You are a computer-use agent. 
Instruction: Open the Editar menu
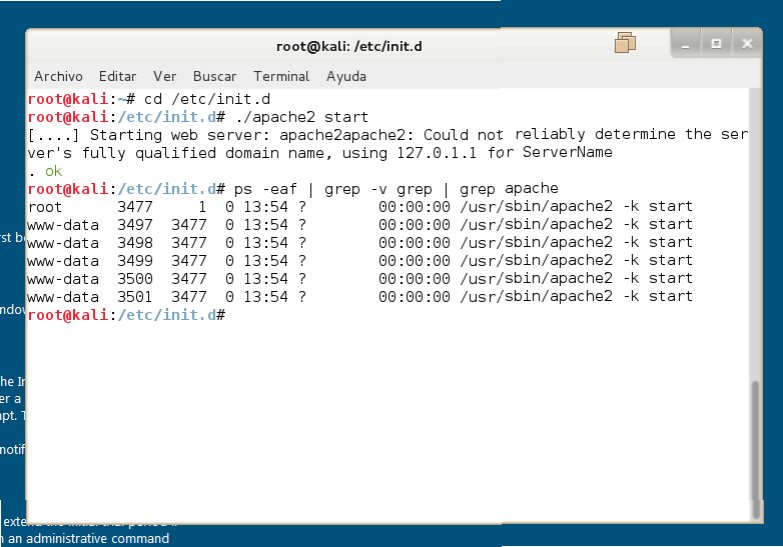tap(117, 76)
